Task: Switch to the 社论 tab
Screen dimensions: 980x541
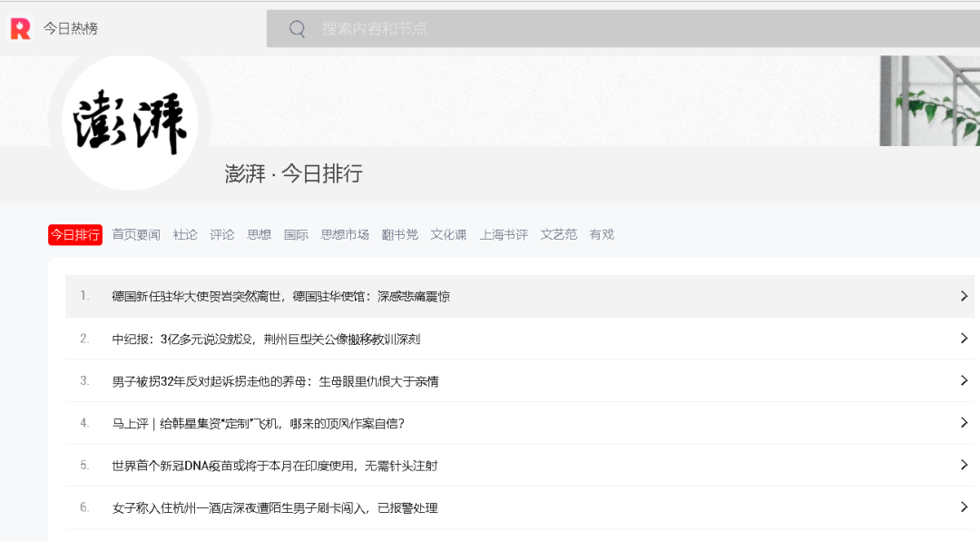Action: (x=185, y=234)
